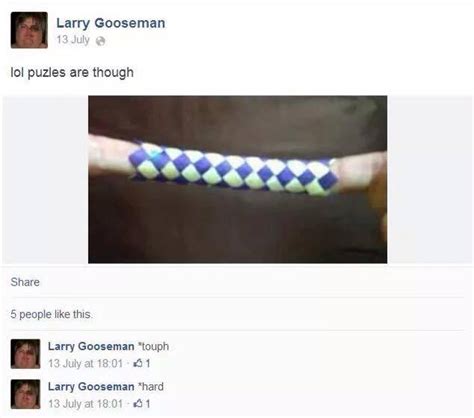The height and width of the screenshot is (418, 474).
Task: Open the avatar beside the *hard comment
Action: pos(25,394)
